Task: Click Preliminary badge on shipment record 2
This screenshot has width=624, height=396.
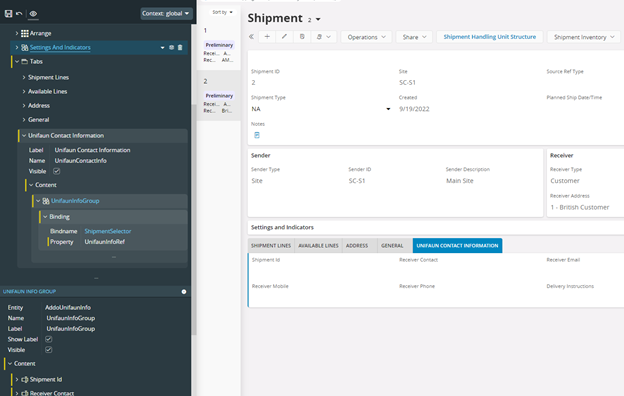Action: (x=219, y=96)
